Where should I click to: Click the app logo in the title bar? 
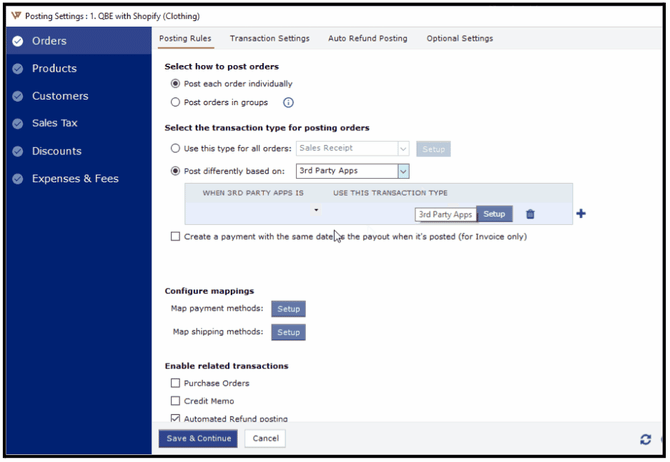[16, 16]
